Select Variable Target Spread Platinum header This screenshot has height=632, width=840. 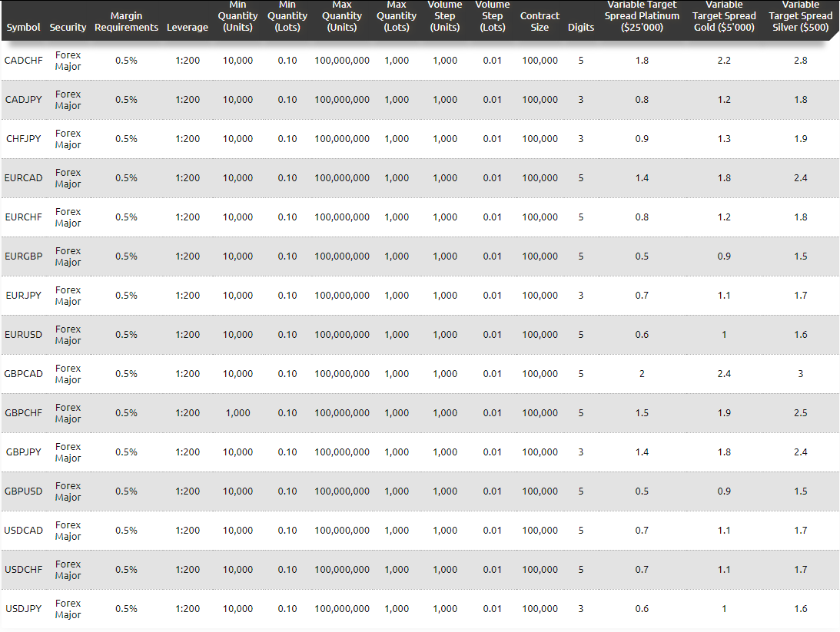pyautogui.click(x=642, y=16)
